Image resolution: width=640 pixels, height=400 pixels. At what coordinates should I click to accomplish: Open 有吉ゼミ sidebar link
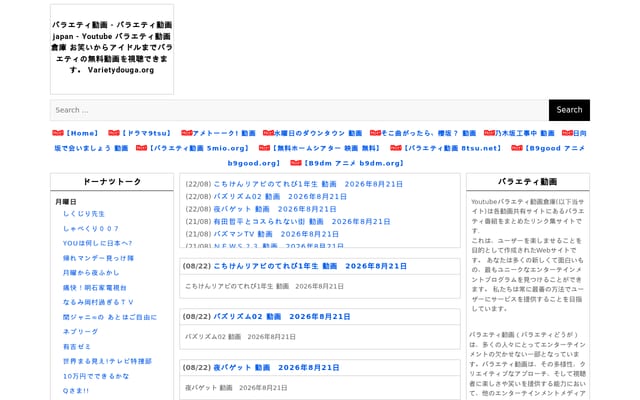[x=77, y=347]
